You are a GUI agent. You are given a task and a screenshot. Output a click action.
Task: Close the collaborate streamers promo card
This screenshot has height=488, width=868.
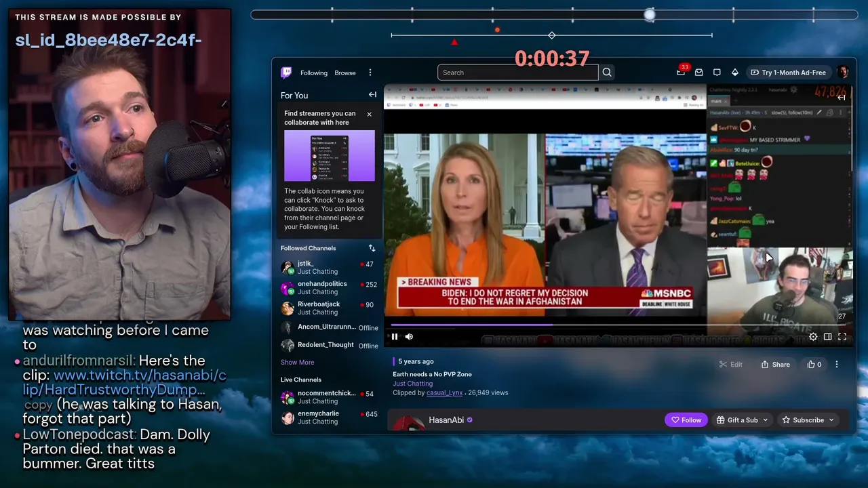pos(369,114)
